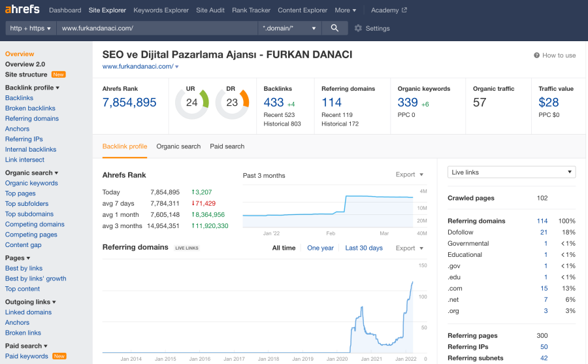
Task: Click the How to use help icon
Action: point(536,55)
